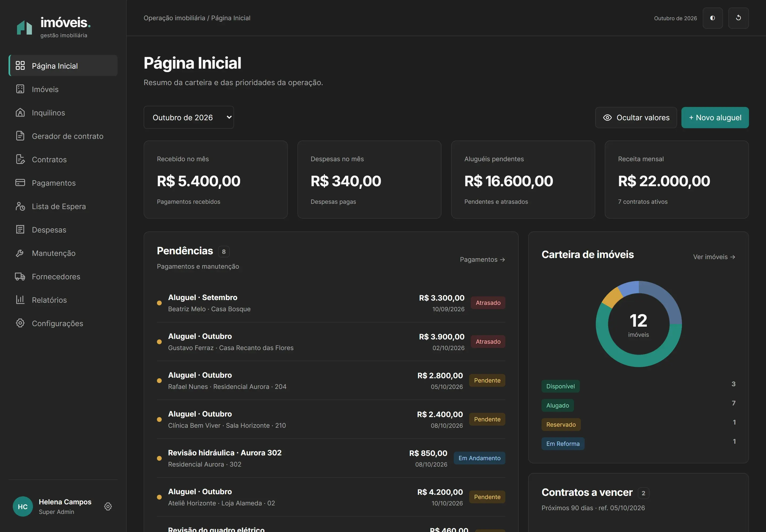The image size is (766, 532).
Task: Go to Página Inicial in the sidebar
Action: pyautogui.click(x=63, y=66)
